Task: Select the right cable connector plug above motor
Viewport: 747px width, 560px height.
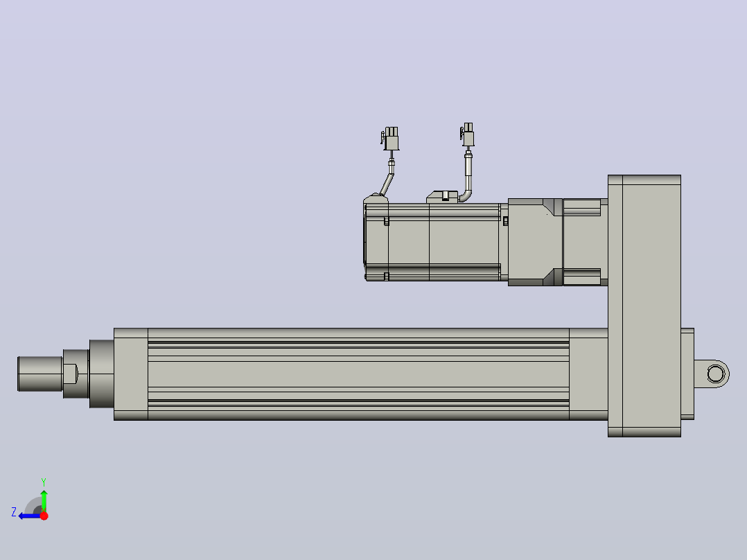Action: coord(468,135)
